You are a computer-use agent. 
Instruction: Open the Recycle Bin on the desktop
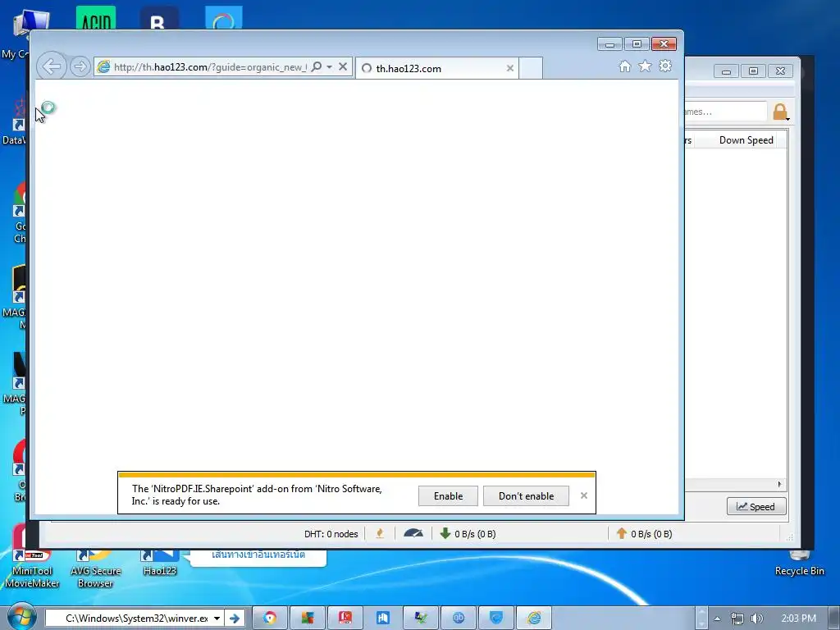click(799, 564)
